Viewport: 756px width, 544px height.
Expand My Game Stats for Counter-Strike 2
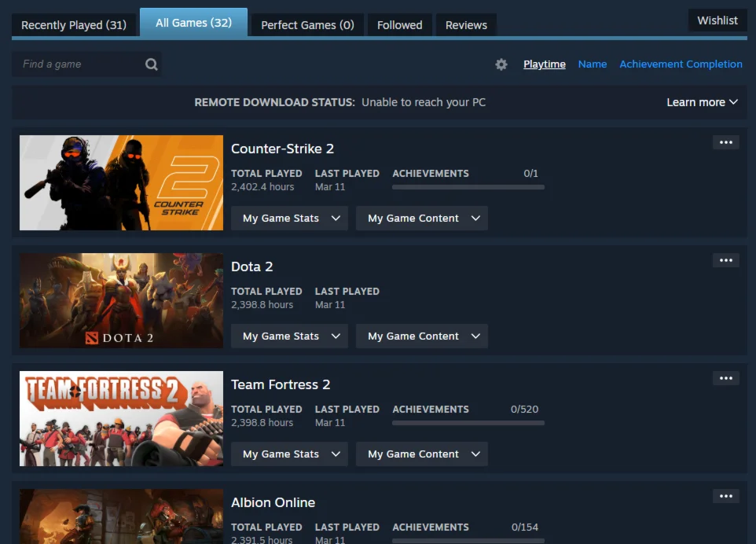pyautogui.click(x=289, y=218)
